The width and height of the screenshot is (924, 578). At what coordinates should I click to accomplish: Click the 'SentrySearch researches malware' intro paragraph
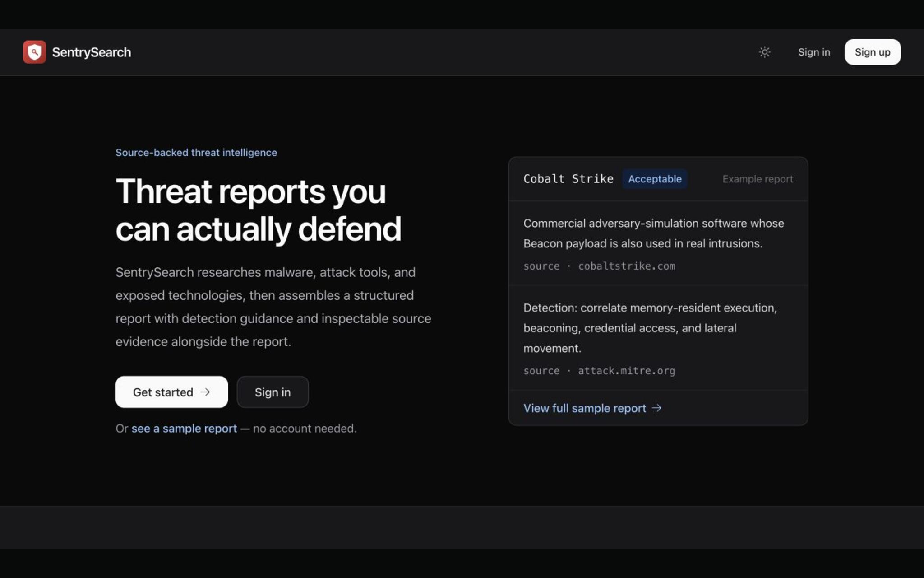(273, 307)
